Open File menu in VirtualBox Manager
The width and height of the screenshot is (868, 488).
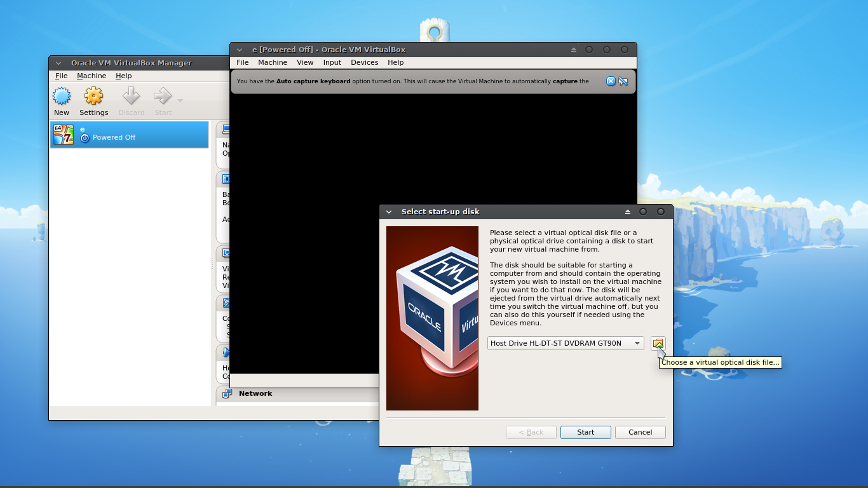pos(61,76)
